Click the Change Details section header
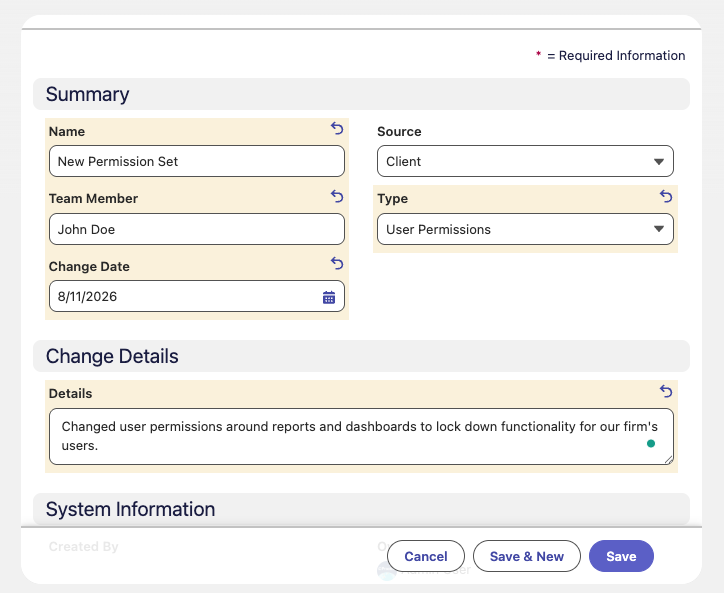 tap(361, 356)
